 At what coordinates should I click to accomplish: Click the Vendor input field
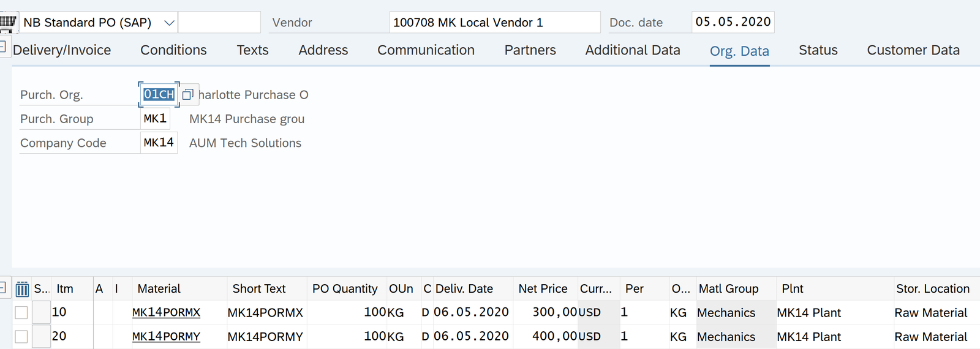pos(494,23)
